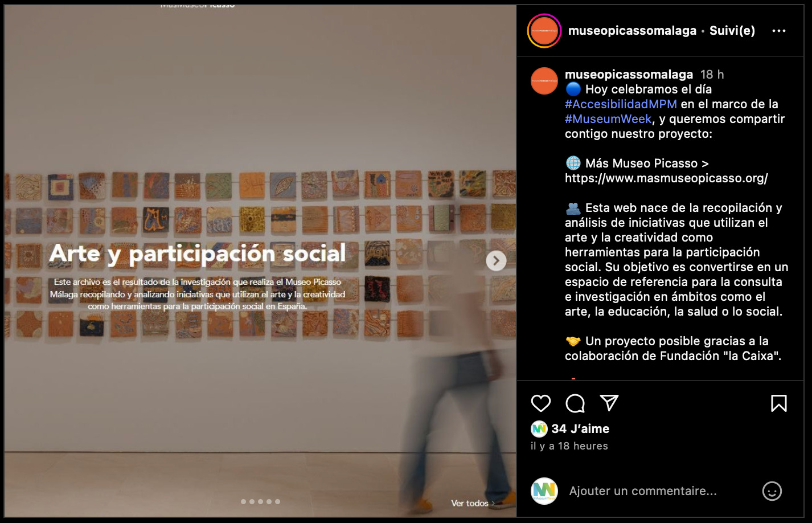Click the 'Un proyecto posible gracias' caption text

click(x=673, y=349)
